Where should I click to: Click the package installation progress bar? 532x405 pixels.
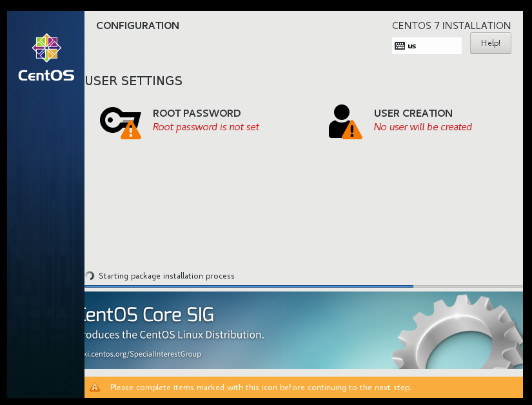click(x=303, y=286)
